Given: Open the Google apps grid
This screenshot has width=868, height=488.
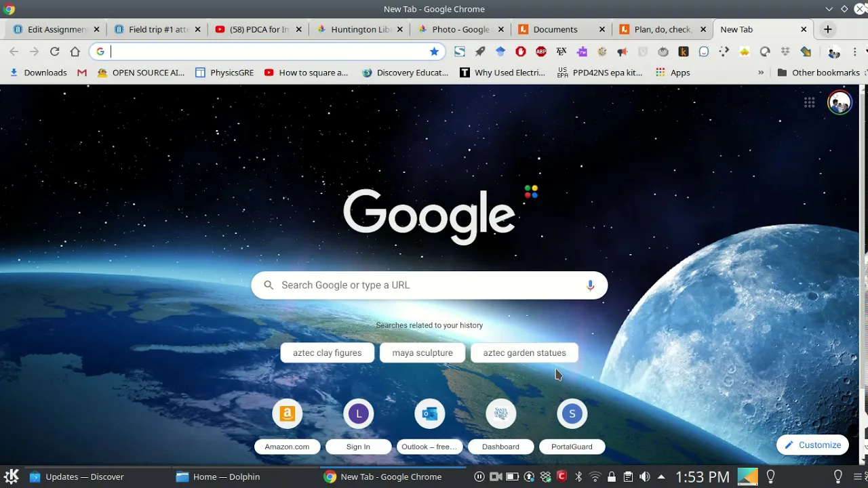Looking at the screenshot, I should [x=810, y=102].
